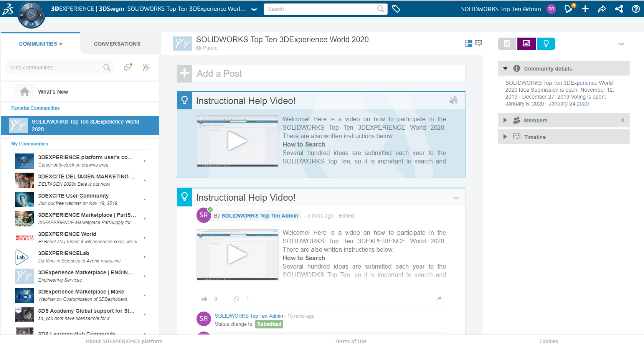The image size is (644, 348).
Task: Click the SA admin avatar icon
Action: pos(551,9)
